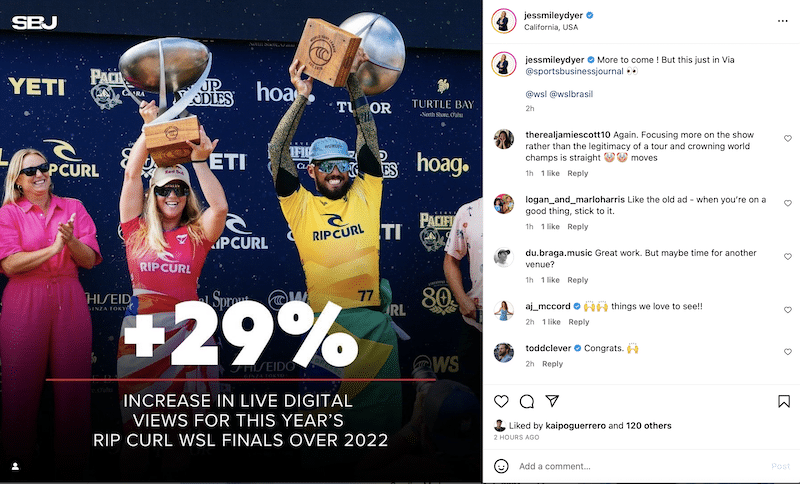800x484 pixels.
Task: Open more options three-dot menu
Action: coord(783,21)
